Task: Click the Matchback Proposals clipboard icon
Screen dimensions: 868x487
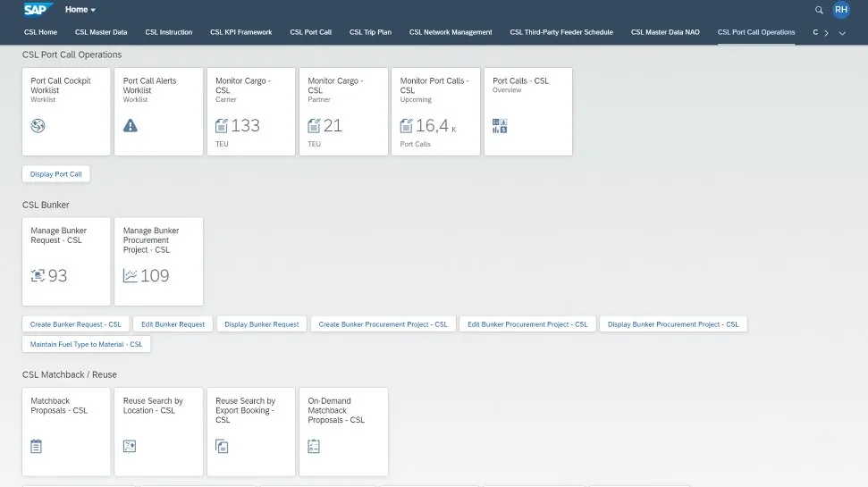Action: 37,446
